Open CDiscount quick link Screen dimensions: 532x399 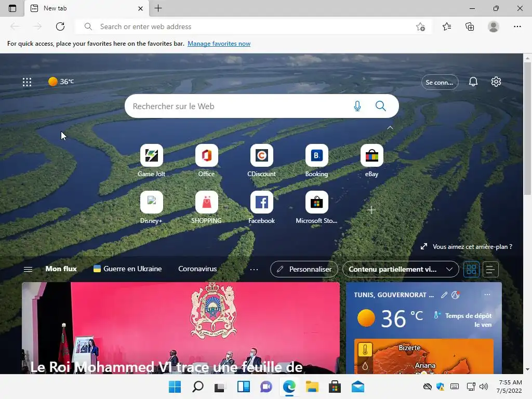pos(262,161)
